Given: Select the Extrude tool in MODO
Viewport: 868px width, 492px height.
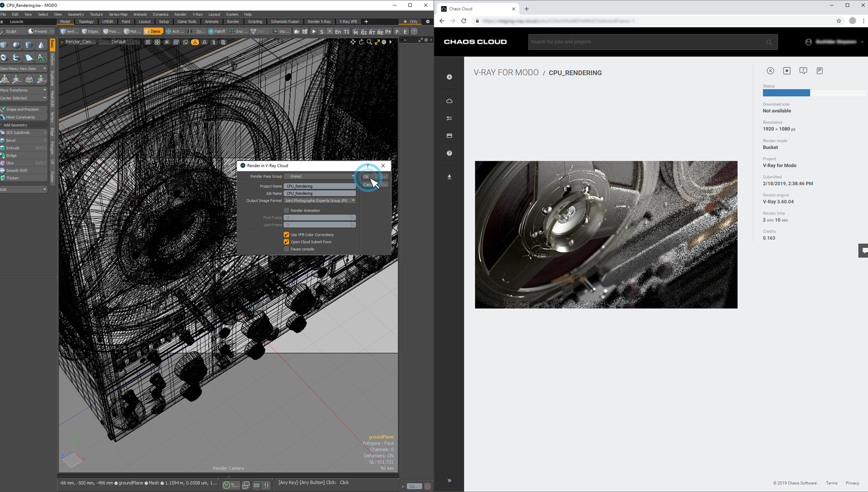Looking at the screenshot, I should point(12,148).
